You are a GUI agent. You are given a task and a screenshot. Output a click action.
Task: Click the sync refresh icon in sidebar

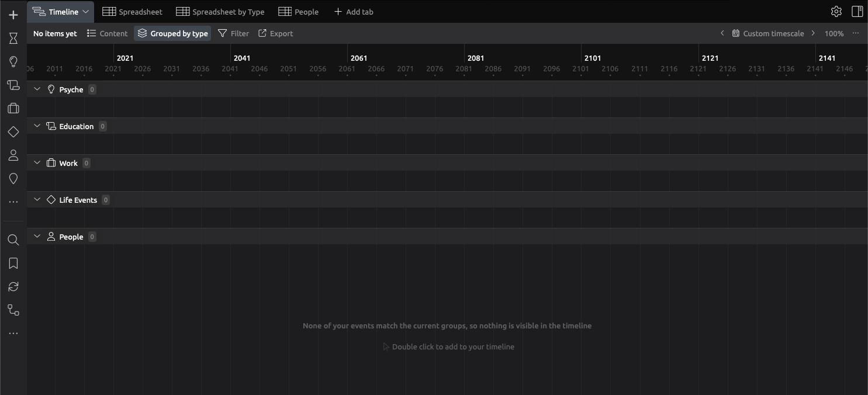pos(13,287)
